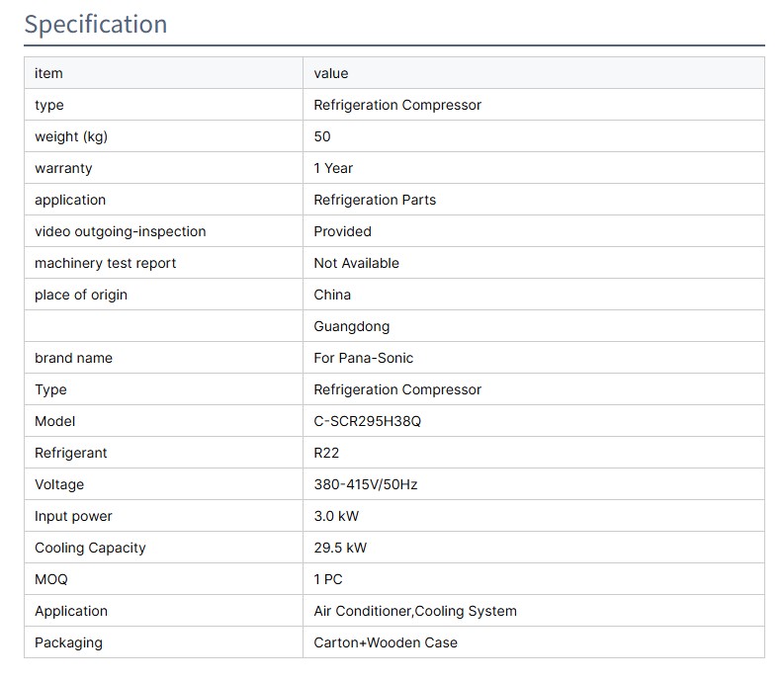
Task: Select the model value C-SCR295H38Q
Action: pos(367,421)
